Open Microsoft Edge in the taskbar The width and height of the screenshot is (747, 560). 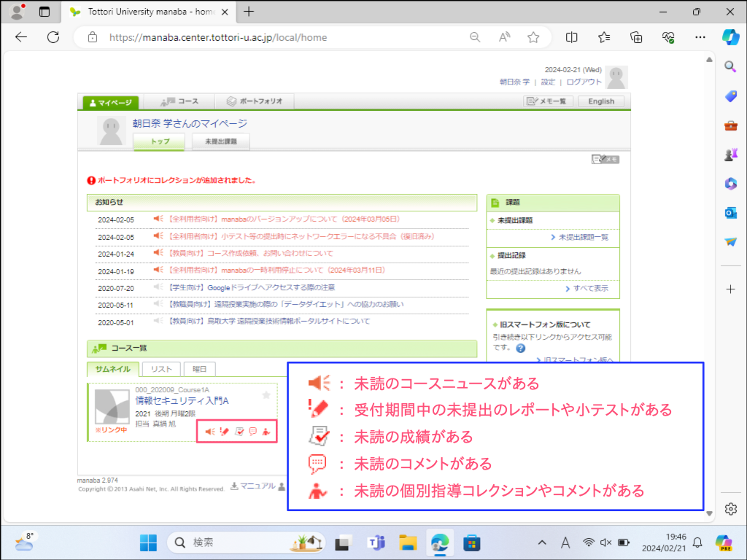(439, 542)
